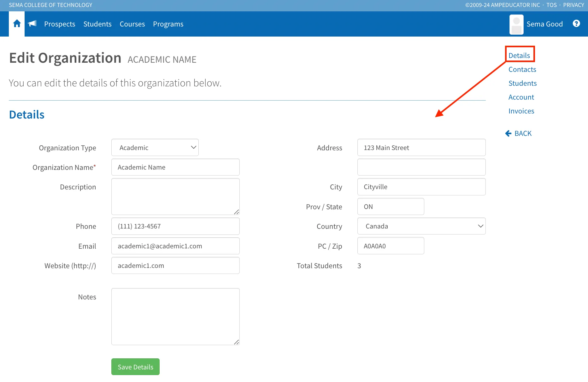Open the PRIVACY link
The height and width of the screenshot is (382, 588).
pyautogui.click(x=573, y=5)
